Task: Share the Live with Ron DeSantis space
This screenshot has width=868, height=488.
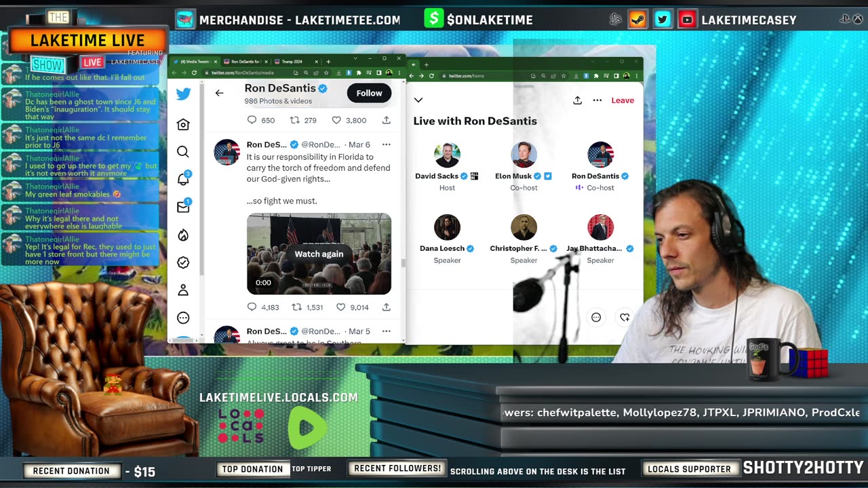Action: coord(577,100)
